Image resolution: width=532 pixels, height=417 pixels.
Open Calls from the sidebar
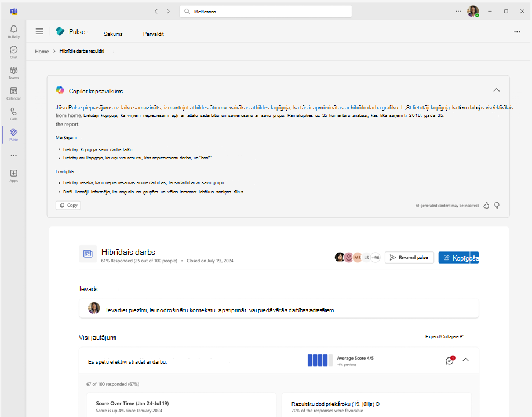(x=13, y=114)
